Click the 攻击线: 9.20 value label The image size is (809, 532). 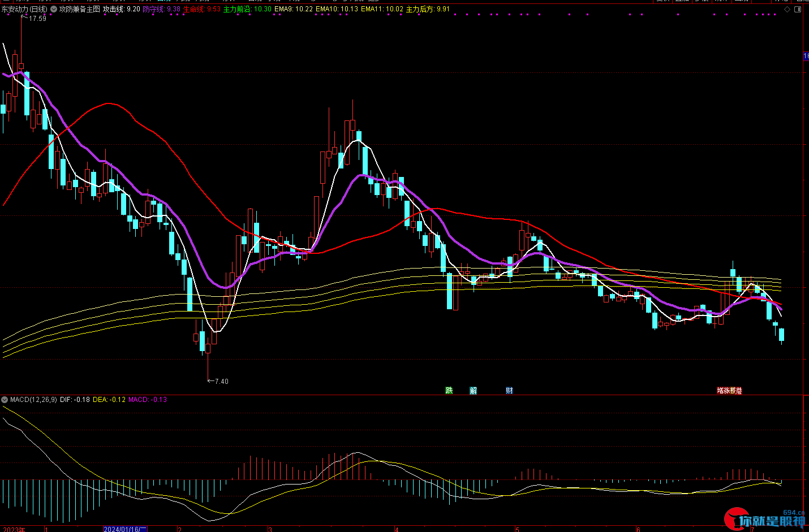click(x=121, y=9)
